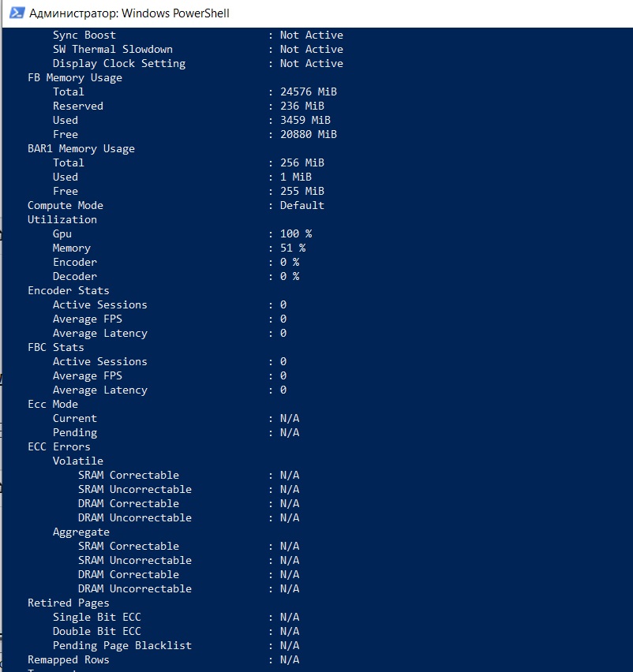Click the 'BAR1 Memory Usage' heading
633x672 pixels.
click(x=81, y=148)
